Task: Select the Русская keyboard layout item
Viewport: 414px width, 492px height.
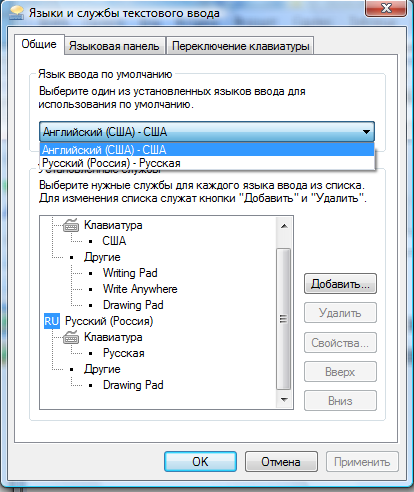Action: tap(124, 353)
